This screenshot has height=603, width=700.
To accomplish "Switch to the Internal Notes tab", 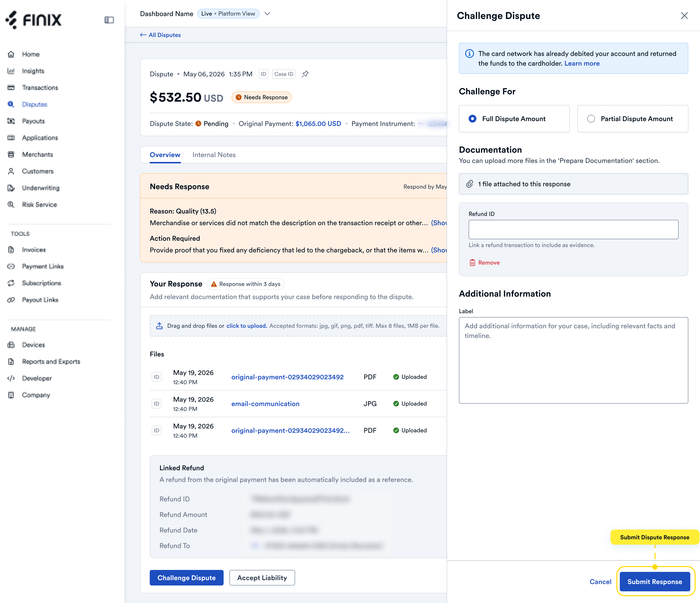I will pyautogui.click(x=214, y=155).
